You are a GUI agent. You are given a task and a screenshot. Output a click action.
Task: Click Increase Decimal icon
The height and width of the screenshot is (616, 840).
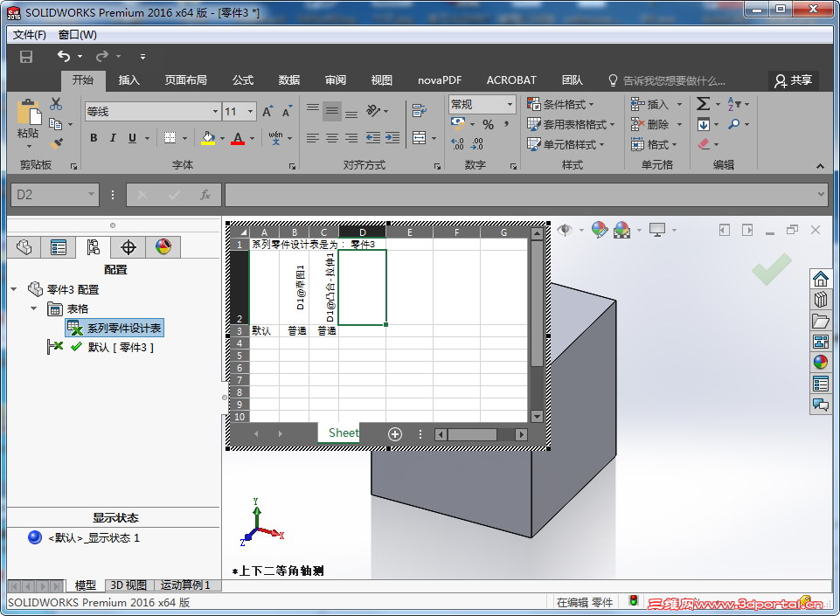pyautogui.click(x=457, y=144)
